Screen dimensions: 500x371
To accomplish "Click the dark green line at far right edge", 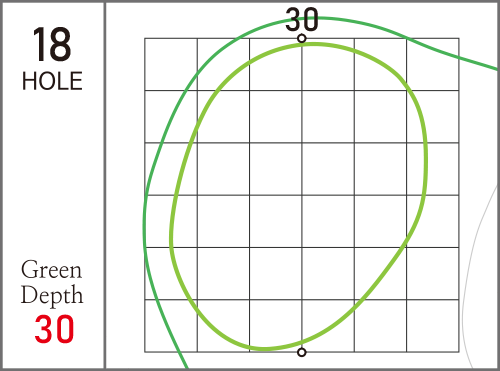I will 480,64.
